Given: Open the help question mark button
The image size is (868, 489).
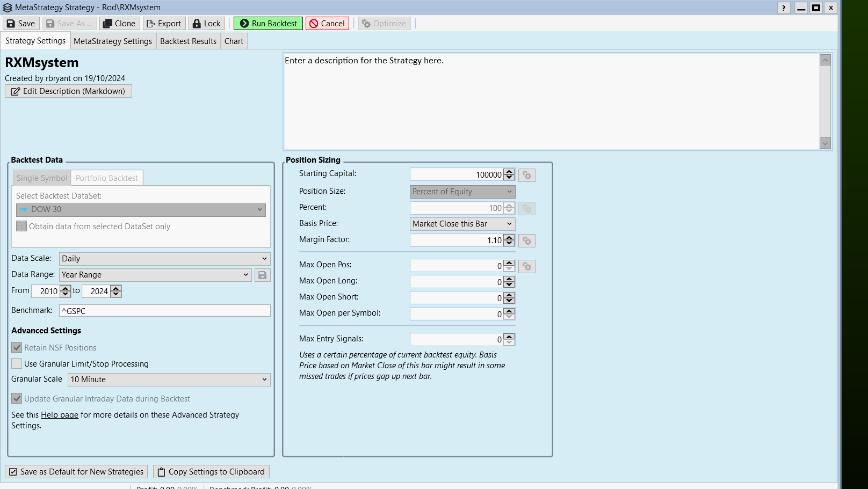Looking at the screenshot, I should point(784,8).
